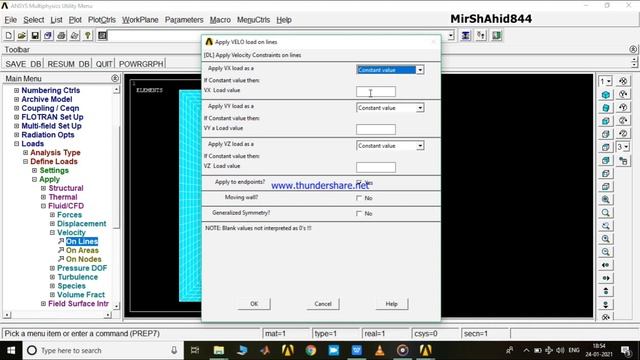Click the dialog Help button
640x360 pixels.
[x=391, y=304]
